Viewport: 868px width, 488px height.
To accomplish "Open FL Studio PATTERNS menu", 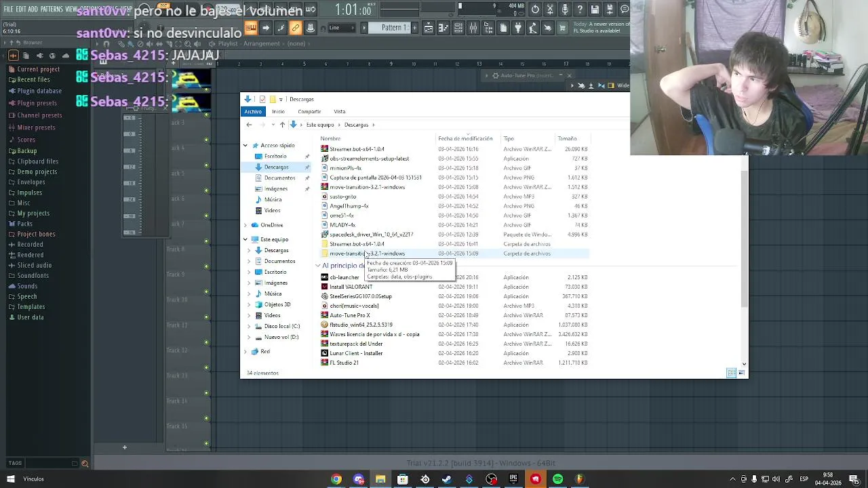I will (52, 9).
